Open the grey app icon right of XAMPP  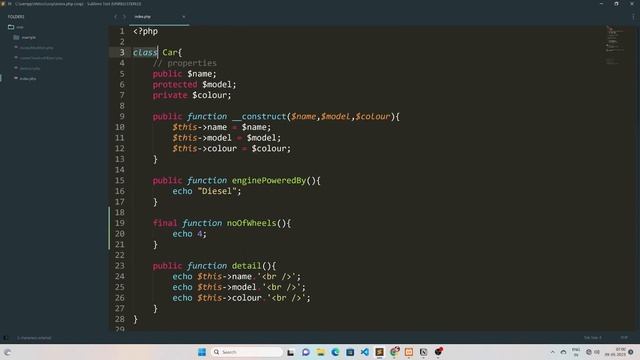tap(423, 352)
